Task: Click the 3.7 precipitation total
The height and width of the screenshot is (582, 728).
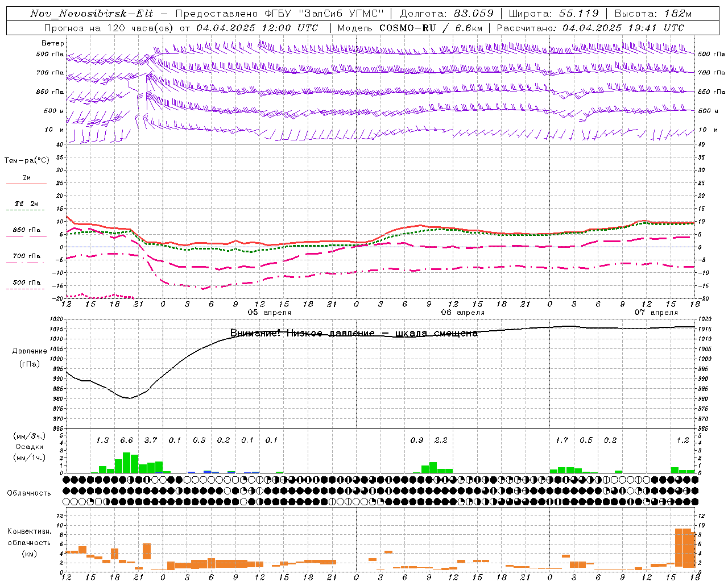Action: (x=151, y=440)
